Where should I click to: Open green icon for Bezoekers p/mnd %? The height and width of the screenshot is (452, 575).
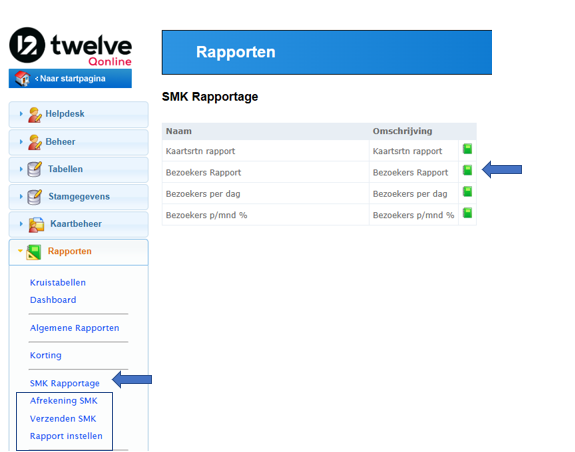[467, 213]
